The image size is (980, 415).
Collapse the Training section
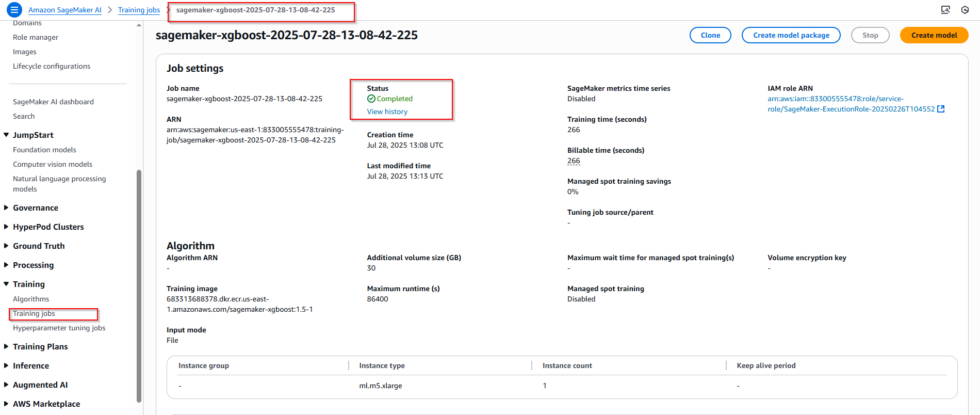pyautogui.click(x=6, y=284)
